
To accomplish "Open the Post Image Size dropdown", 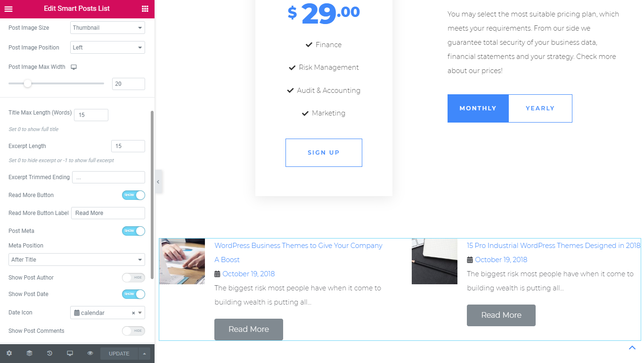I will [108, 28].
